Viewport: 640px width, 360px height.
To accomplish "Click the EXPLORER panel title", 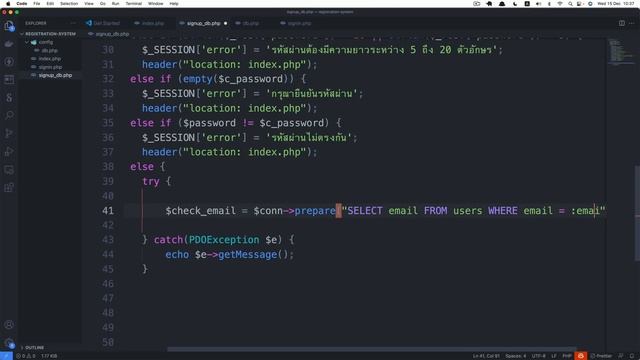I will 36,23.
